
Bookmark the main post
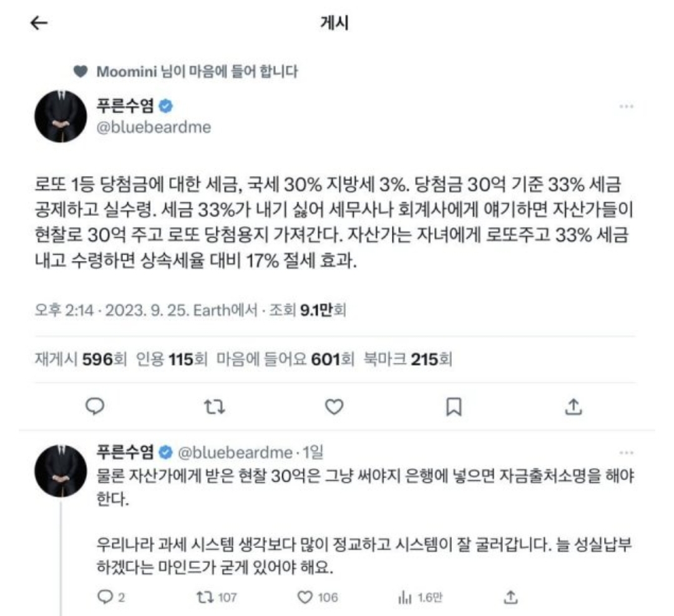pyautogui.click(x=454, y=406)
